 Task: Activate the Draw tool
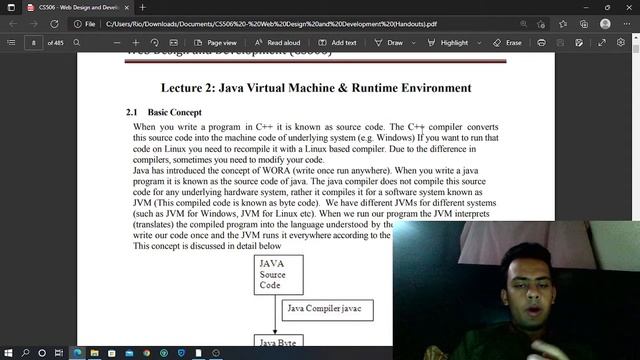[x=389, y=42]
